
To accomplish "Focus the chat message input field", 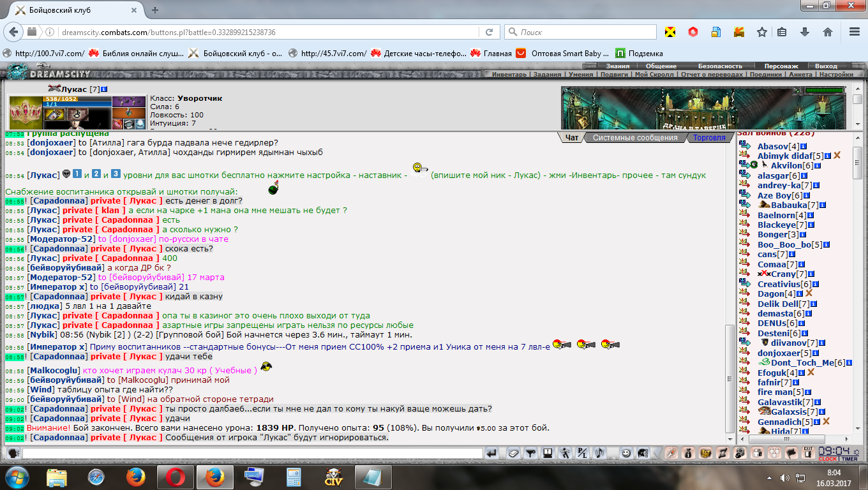I will click(252, 453).
